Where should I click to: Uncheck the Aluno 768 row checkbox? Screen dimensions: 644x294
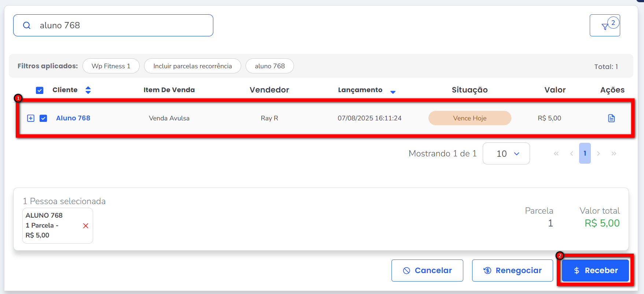[43, 118]
